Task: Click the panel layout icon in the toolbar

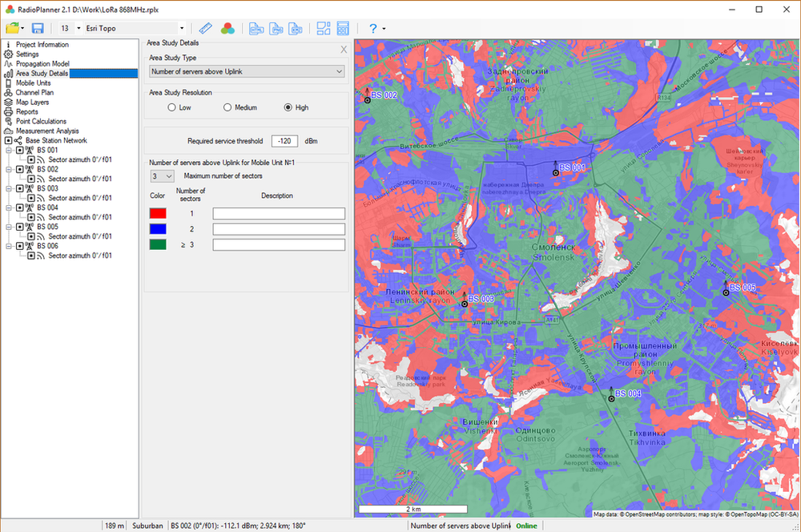Action: point(323,28)
